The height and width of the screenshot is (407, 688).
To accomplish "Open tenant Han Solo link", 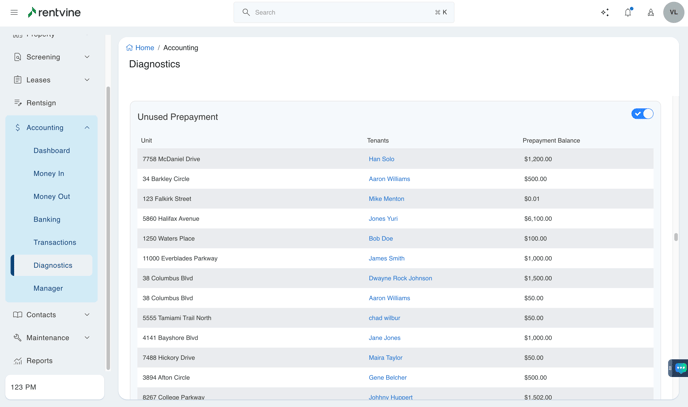I will click(x=381, y=159).
